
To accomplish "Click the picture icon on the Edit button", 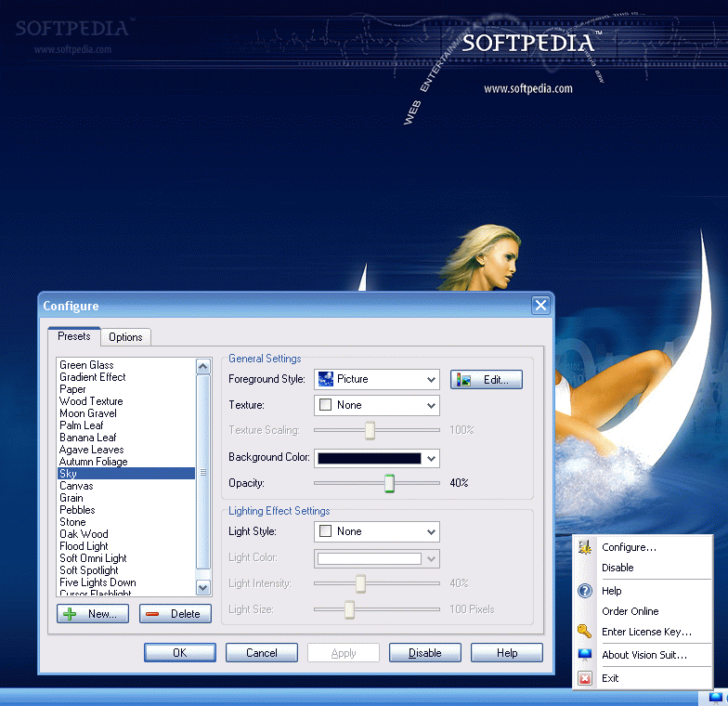I will pos(464,380).
